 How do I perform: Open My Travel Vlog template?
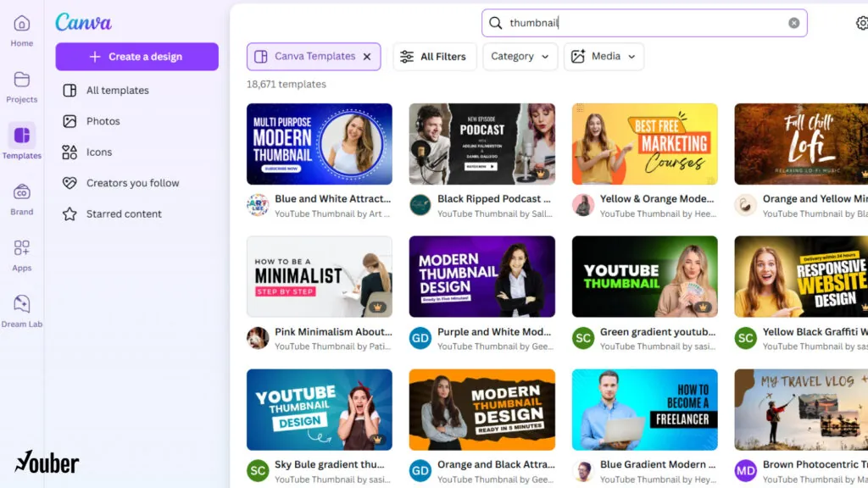801,409
